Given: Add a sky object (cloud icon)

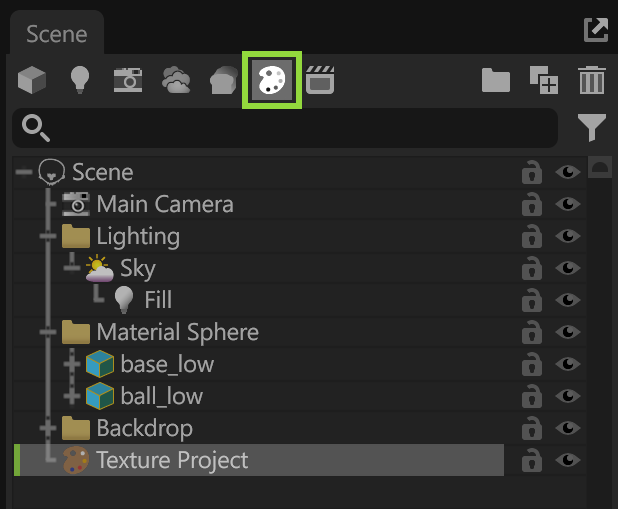Looking at the screenshot, I should click(x=176, y=80).
